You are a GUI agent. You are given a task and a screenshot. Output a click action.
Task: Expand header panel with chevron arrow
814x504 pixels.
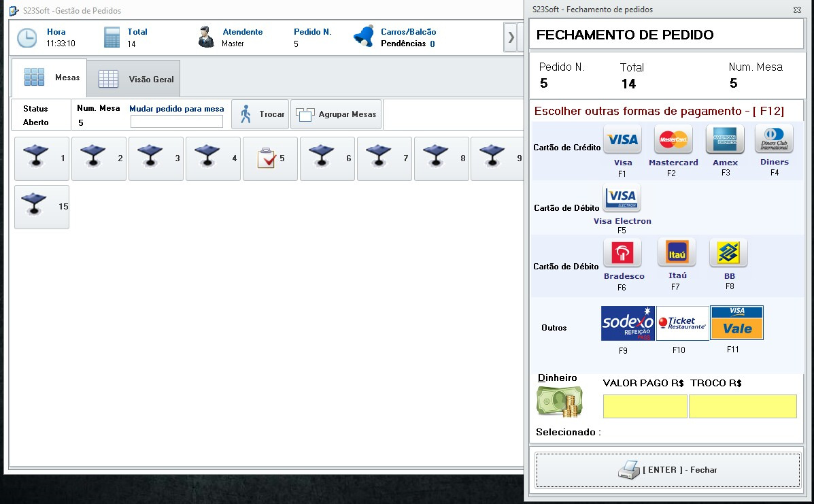point(510,37)
